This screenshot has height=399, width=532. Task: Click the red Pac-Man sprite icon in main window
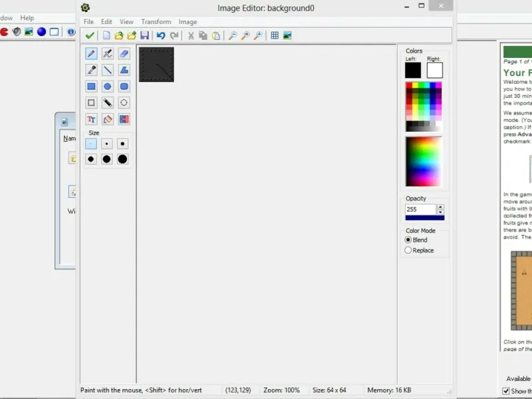click(x=4, y=32)
